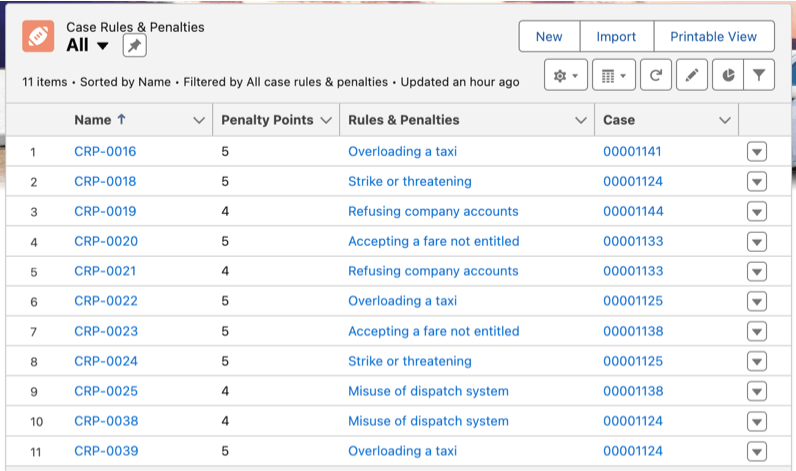This screenshot has width=796, height=471.
Task: Open the filters panel
Action: 759,75
